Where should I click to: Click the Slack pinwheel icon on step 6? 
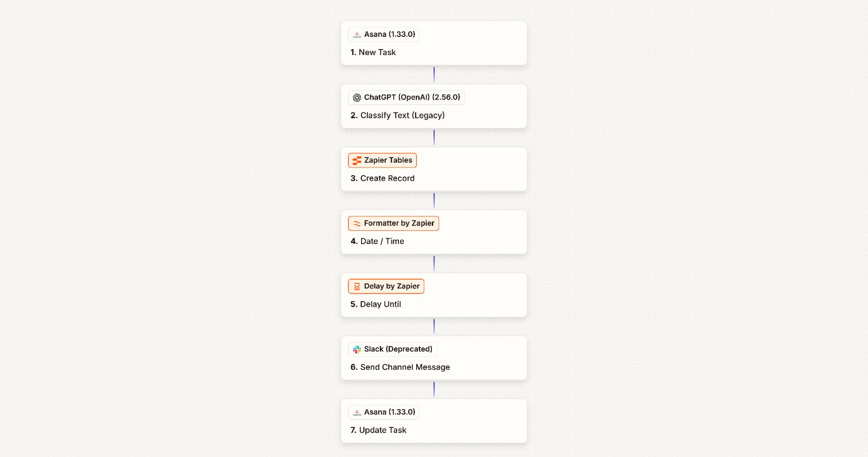coord(357,349)
